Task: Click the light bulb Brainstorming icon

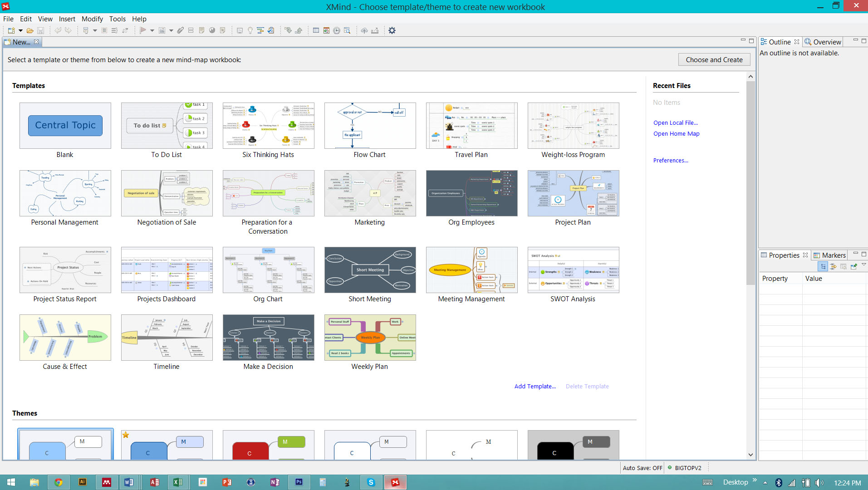Action: pos(250,30)
